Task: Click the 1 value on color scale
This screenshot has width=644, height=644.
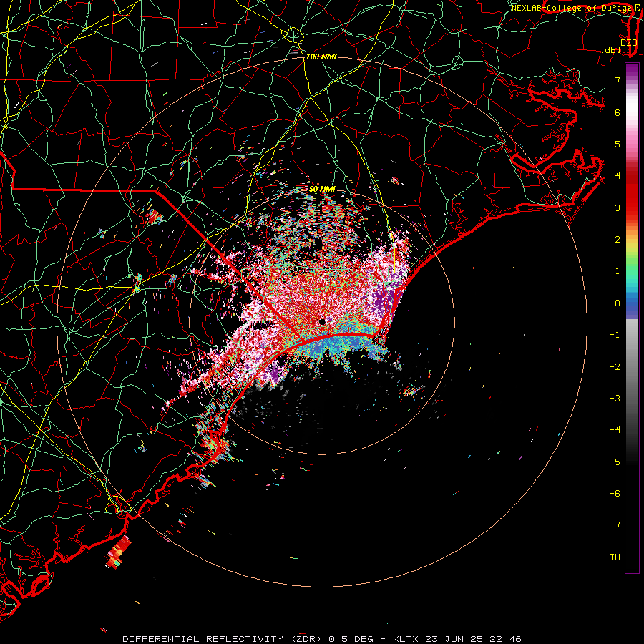Action: 618,271
